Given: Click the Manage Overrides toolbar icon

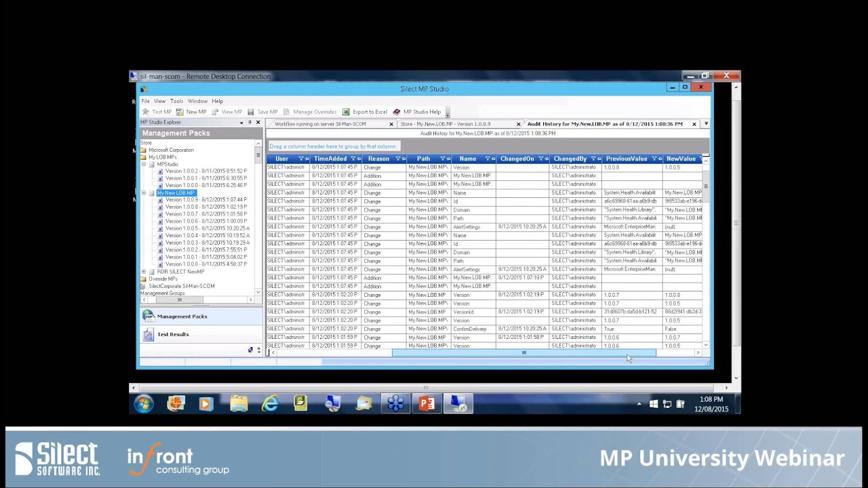Looking at the screenshot, I should pos(286,112).
